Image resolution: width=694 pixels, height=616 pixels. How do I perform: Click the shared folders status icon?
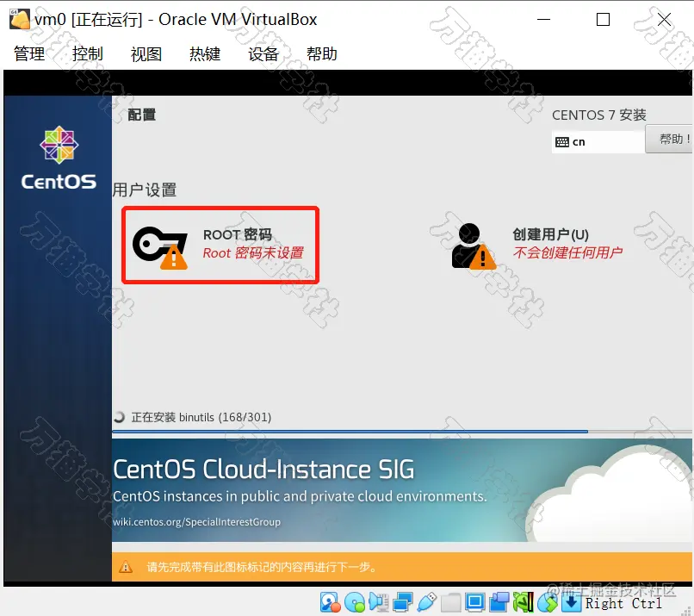pos(451,603)
